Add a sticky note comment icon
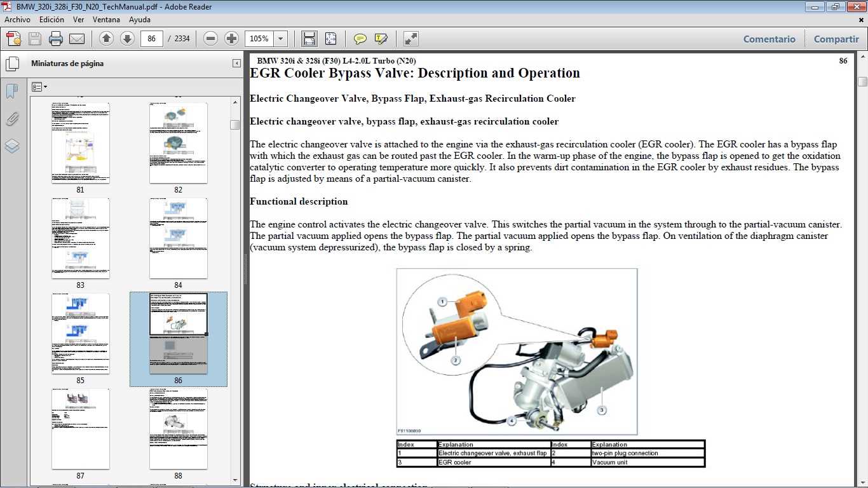Image resolution: width=868 pixels, height=488 pixels. 360,39
